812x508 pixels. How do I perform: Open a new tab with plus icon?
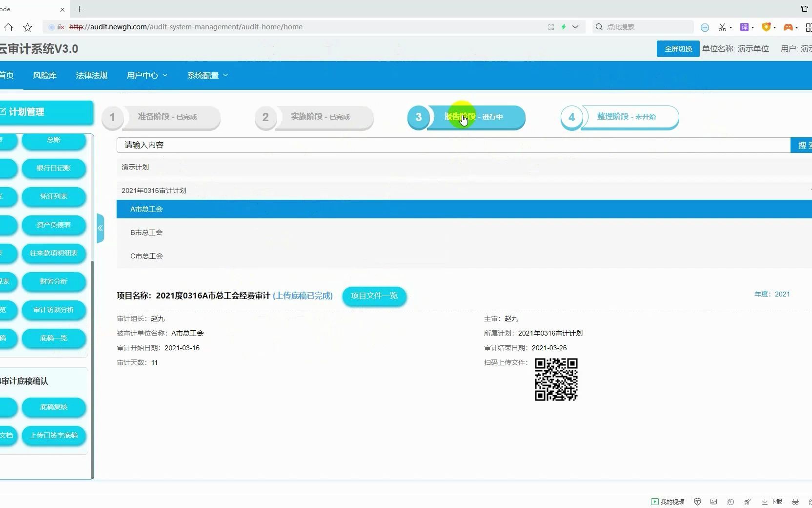pos(79,9)
